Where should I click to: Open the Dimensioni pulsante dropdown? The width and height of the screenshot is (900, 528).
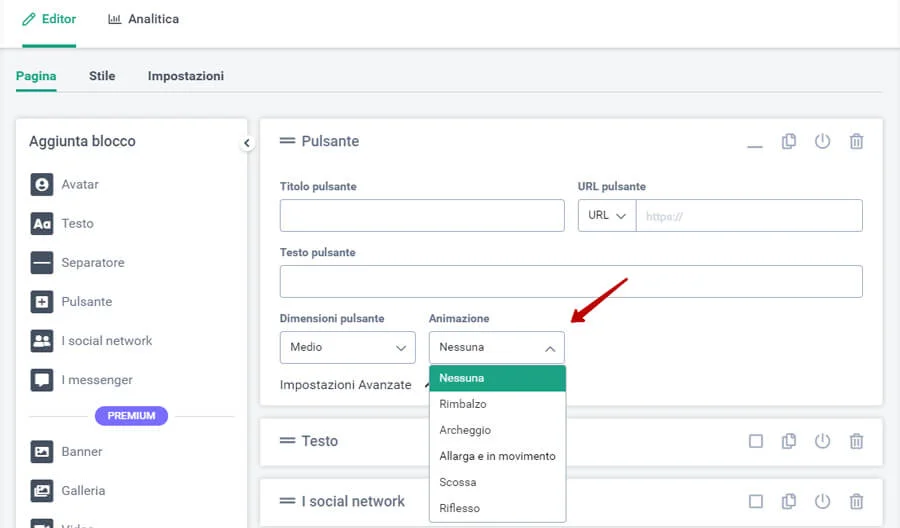[347, 347]
